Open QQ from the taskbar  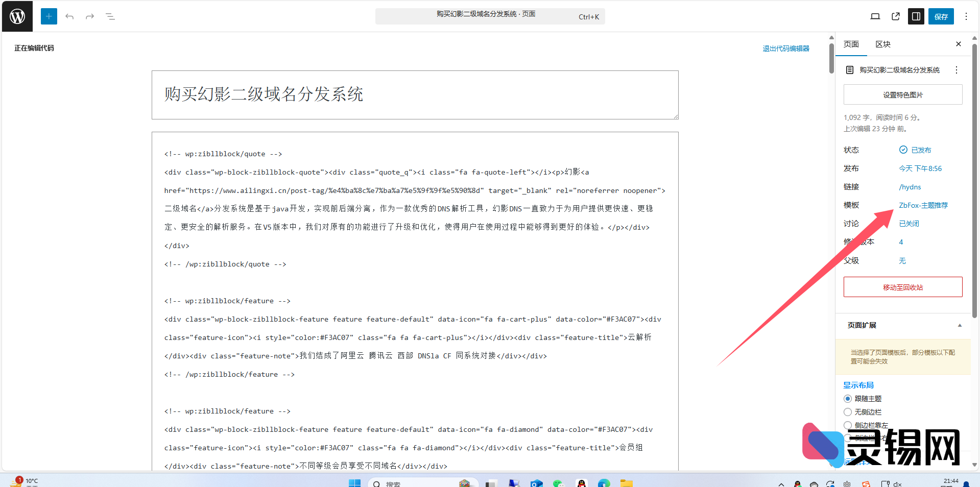coord(582,483)
